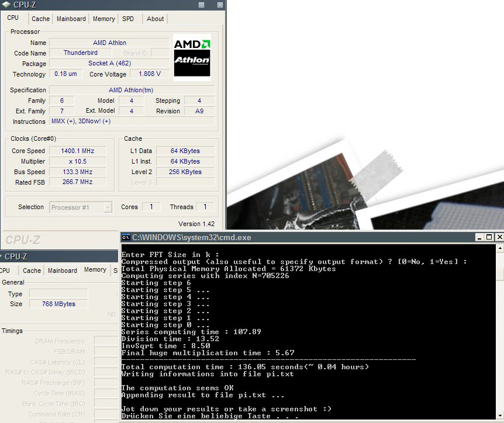The height and width of the screenshot is (423, 504).
Task: Click the L1 Inst. value 64 KBytes
Action: pyautogui.click(x=185, y=161)
